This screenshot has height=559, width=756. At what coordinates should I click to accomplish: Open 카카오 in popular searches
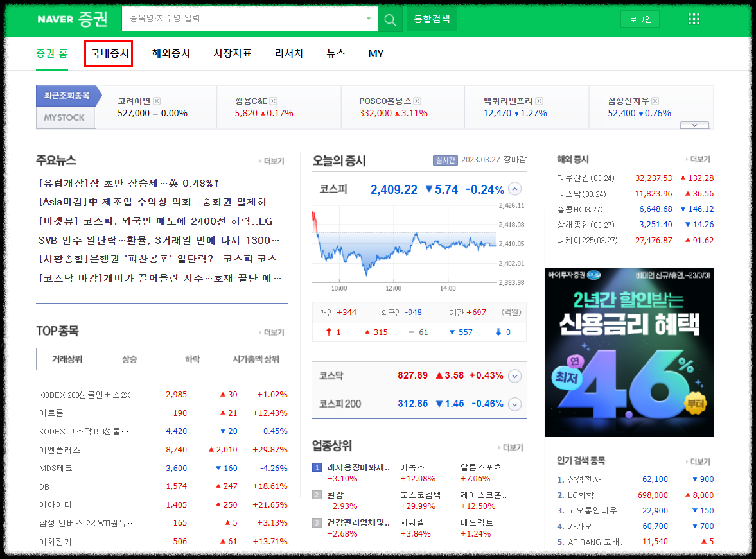[579, 526]
